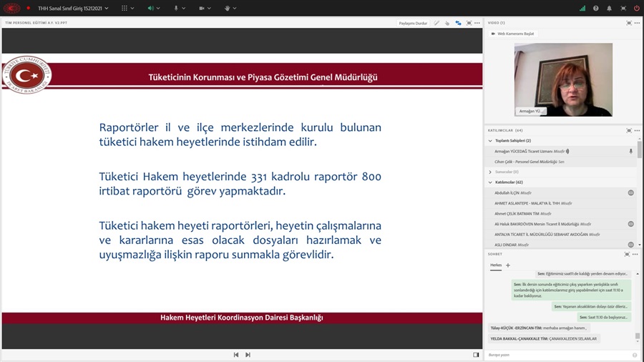Open the notifications bell icon

pyautogui.click(x=609, y=8)
